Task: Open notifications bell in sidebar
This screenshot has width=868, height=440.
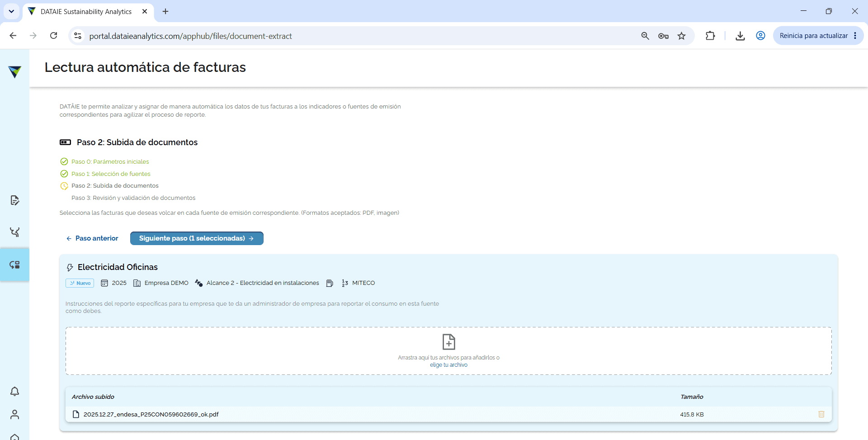Action: [x=15, y=392]
